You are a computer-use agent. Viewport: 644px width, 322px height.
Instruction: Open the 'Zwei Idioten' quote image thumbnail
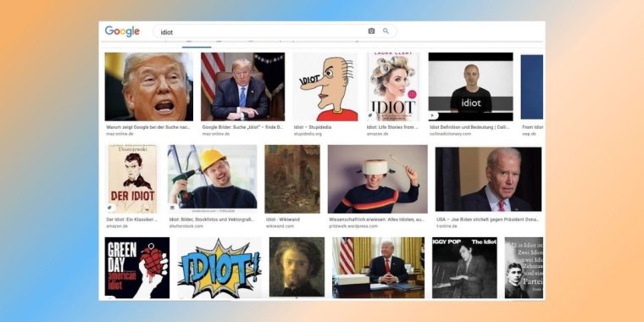point(524,268)
